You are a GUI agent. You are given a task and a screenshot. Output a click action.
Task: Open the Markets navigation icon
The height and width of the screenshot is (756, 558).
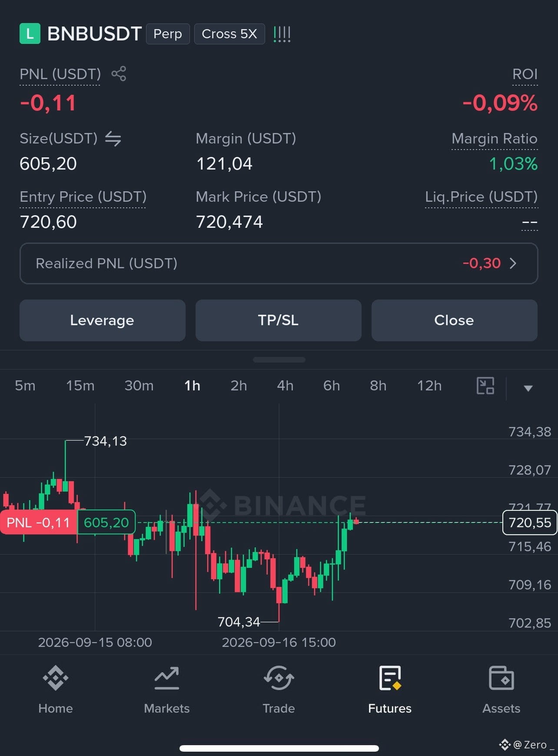167,678
